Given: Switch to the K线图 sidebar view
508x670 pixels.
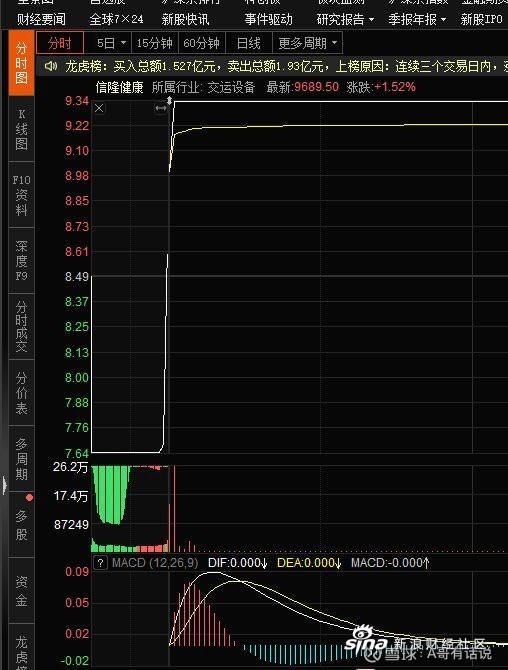Looking at the screenshot, I should point(21,129).
